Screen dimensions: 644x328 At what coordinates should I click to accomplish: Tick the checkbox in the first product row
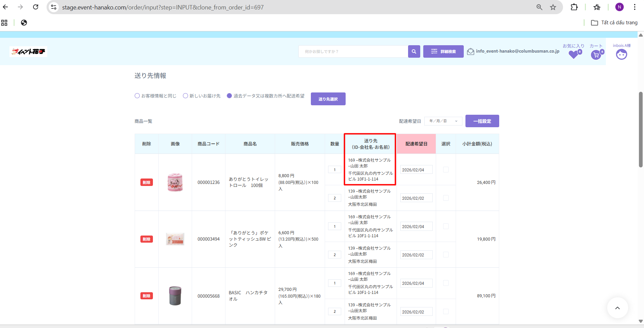tap(446, 170)
